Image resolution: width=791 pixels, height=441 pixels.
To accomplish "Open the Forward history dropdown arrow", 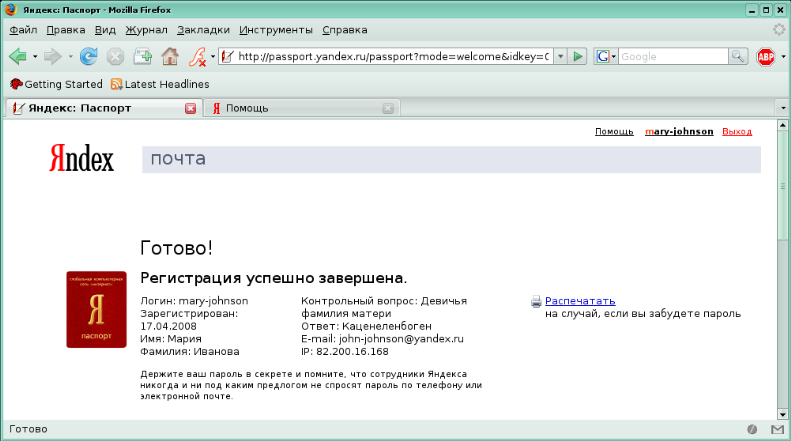I will click(70, 57).
